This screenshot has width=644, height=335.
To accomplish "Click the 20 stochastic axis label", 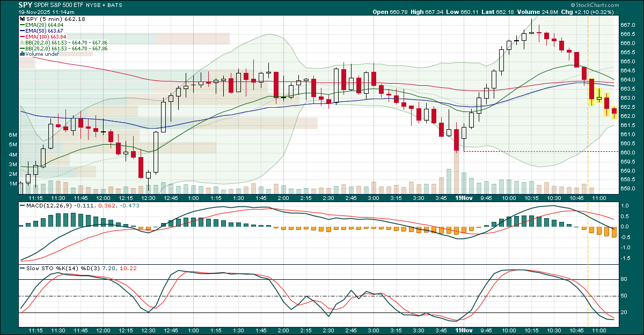I will 624,312.
